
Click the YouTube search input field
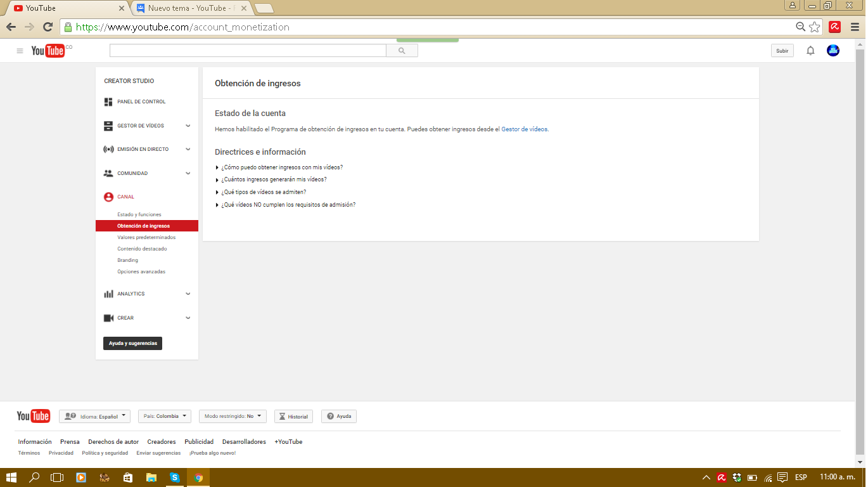point(248,51)
